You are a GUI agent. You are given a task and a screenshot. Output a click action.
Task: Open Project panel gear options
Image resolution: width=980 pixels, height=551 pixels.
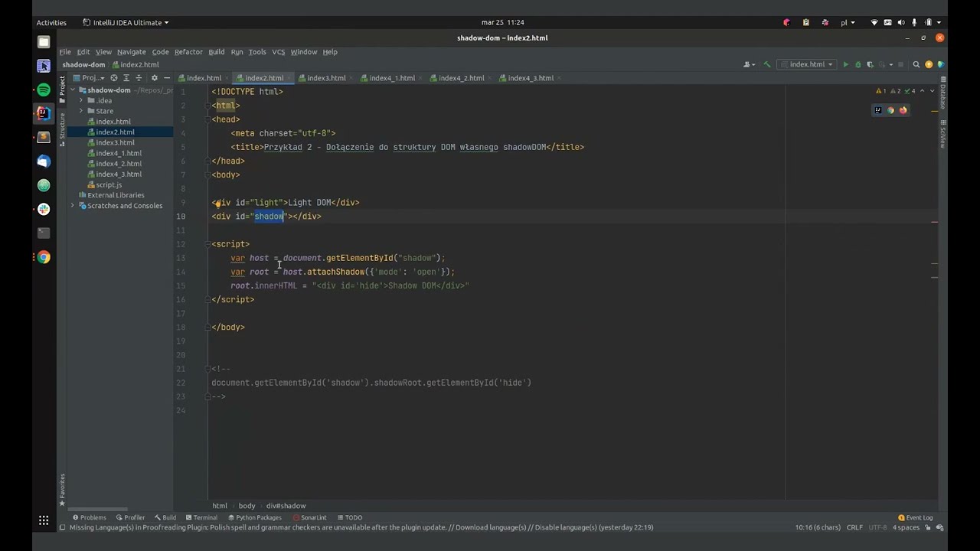click(x=154, y=78)
